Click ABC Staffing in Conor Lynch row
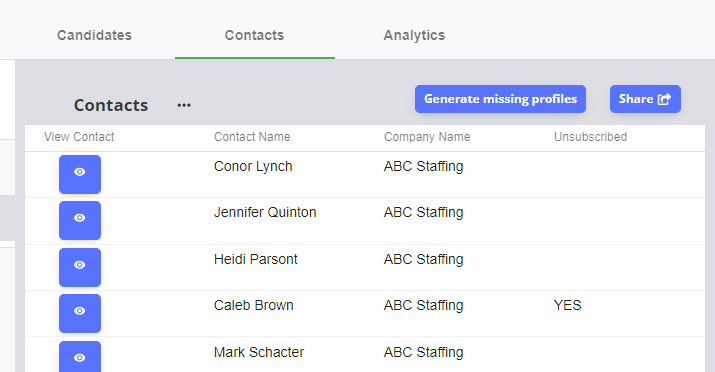Viewport: 715px width, 372px height. coord(424,167)
